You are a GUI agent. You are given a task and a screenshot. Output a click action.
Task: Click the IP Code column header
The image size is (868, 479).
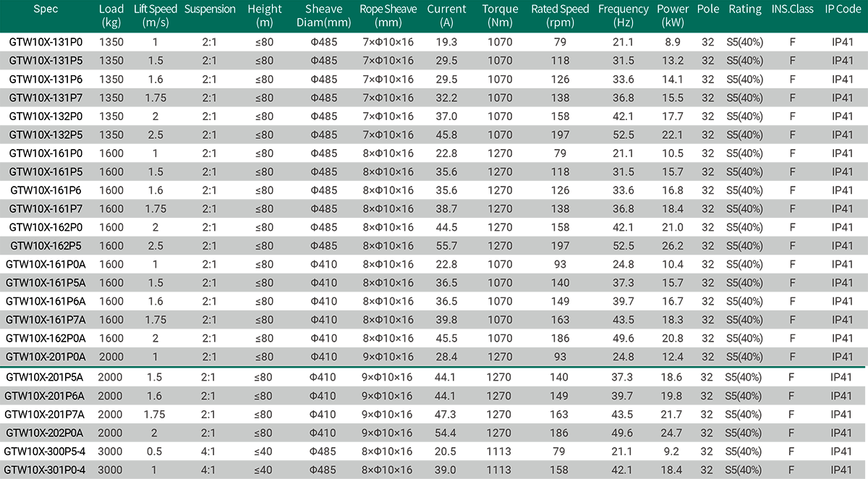click(x=843, y=9)
